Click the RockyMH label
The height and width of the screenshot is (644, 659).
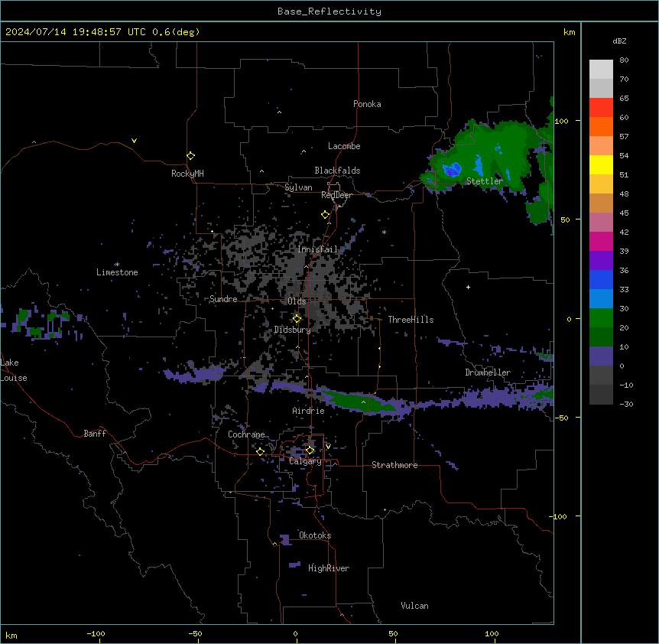[x=187, y=174]
